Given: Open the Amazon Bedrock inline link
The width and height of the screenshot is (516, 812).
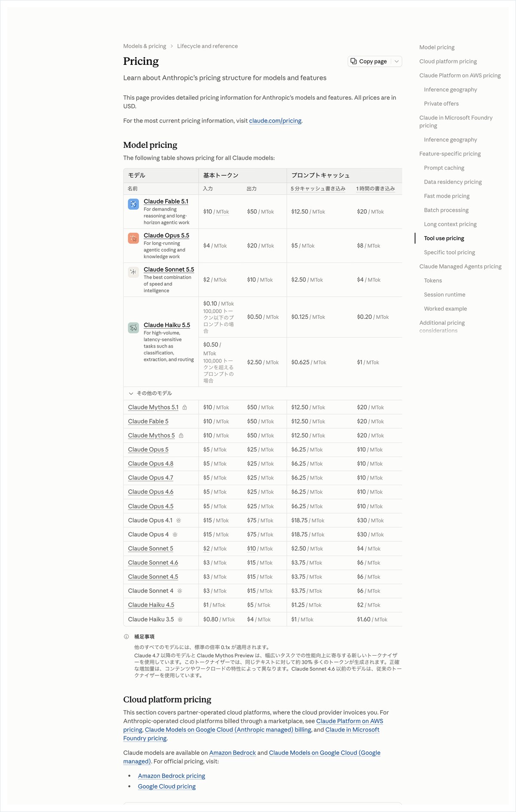Looking at the screenshot, I should 233,753.
